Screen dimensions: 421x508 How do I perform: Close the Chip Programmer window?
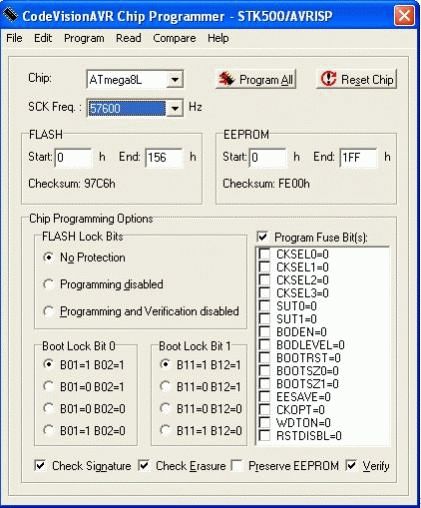pyautogui.click(x=404, y=16)
